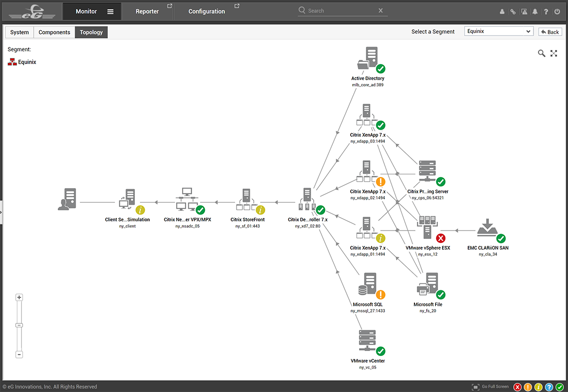
Task: Open the Citrix StoreFront node icon
Action: 246,199
